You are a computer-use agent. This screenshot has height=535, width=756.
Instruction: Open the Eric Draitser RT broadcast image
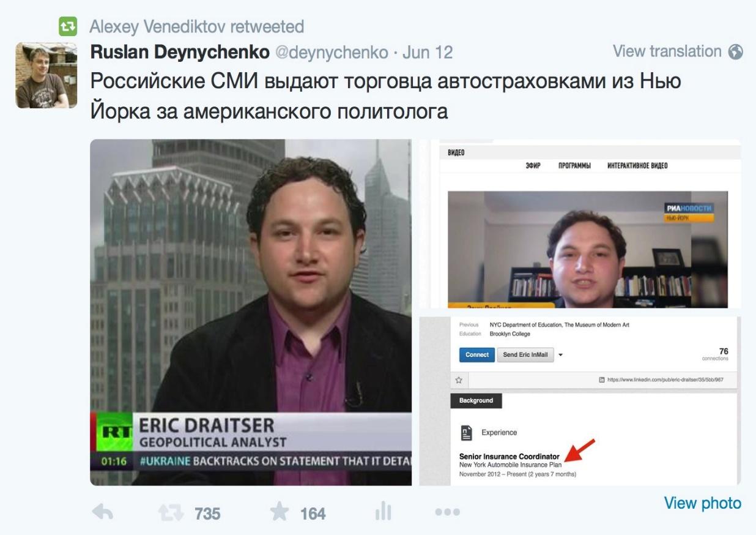coord(251,313)
